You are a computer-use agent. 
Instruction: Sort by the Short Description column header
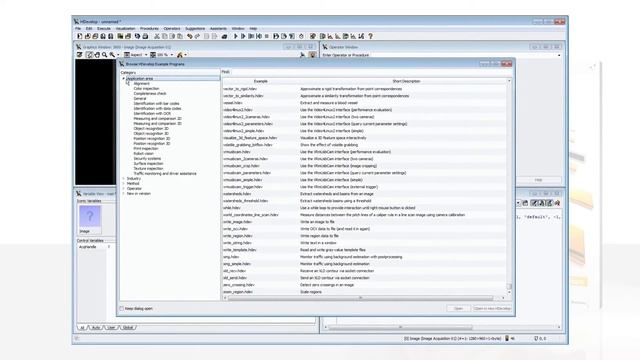(406, 81)
